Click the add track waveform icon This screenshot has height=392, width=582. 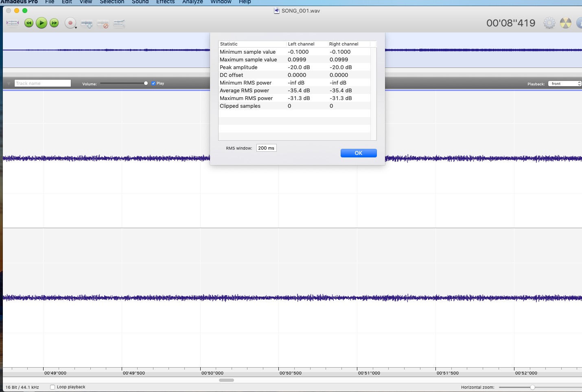click(86, 24)
